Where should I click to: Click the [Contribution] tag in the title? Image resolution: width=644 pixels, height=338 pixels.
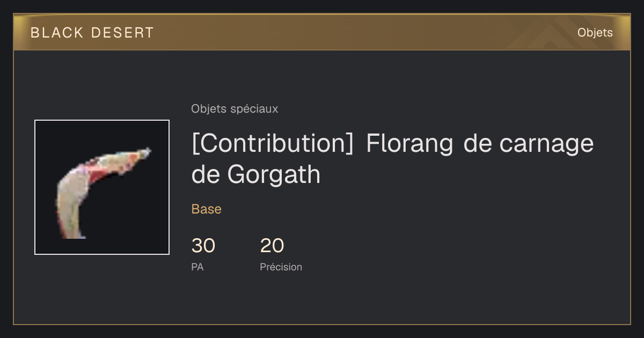[x=272, y=143]
